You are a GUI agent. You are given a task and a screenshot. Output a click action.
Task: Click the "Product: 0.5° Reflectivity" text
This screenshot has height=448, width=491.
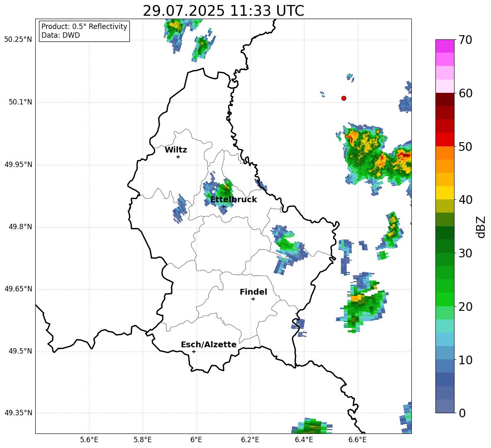click(84, 27)
